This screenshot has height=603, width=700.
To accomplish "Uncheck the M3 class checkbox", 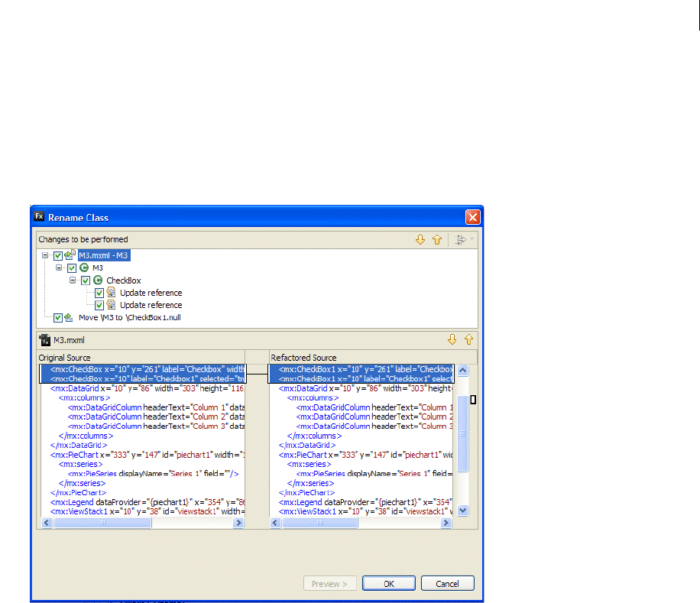I will 72,268.
